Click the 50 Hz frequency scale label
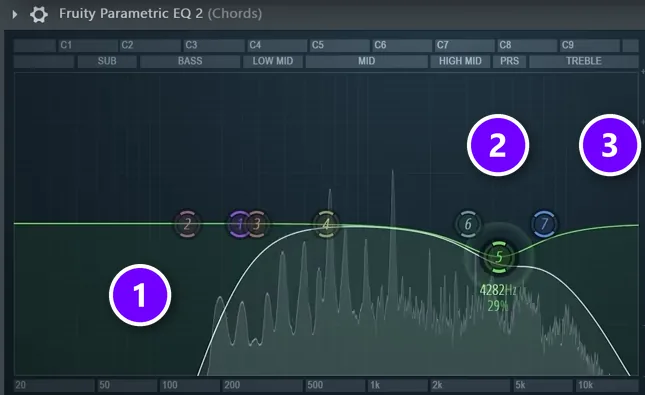Viewport: 645px width, 395px height. pyautogui.click(x=104, y=385)
